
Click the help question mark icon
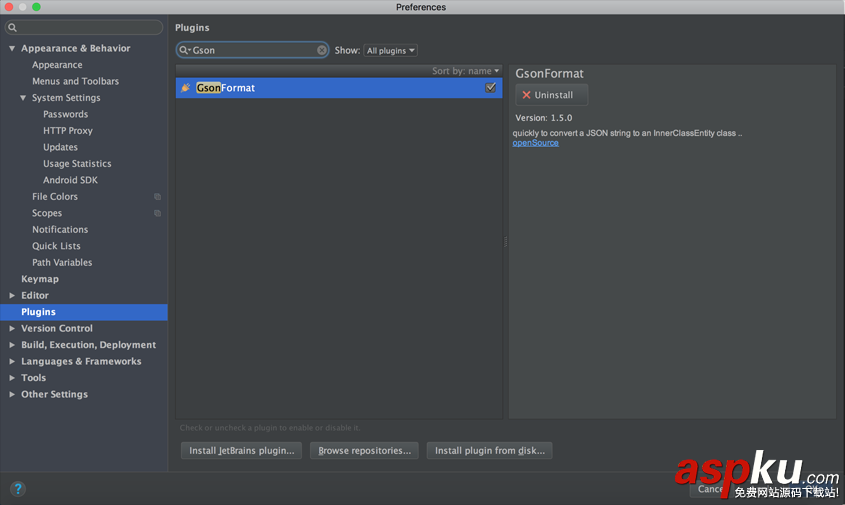pos(17,489)
